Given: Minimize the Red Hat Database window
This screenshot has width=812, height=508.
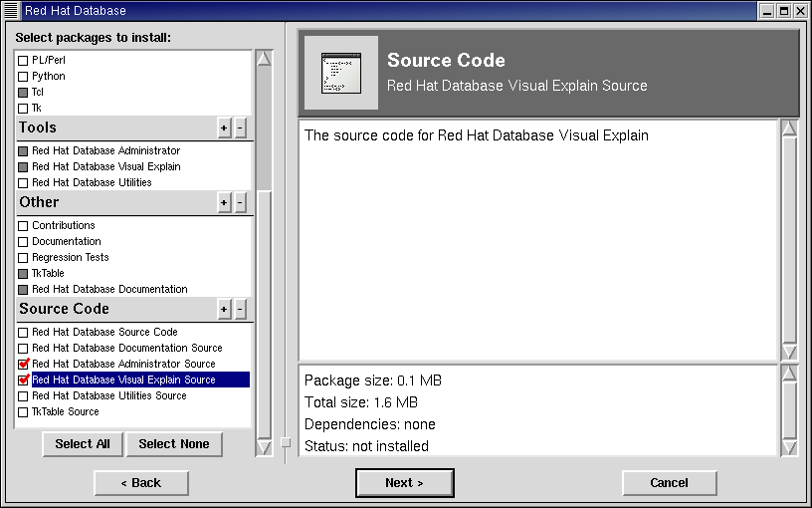Looking at the screenshot, I should tap(767, 11).
